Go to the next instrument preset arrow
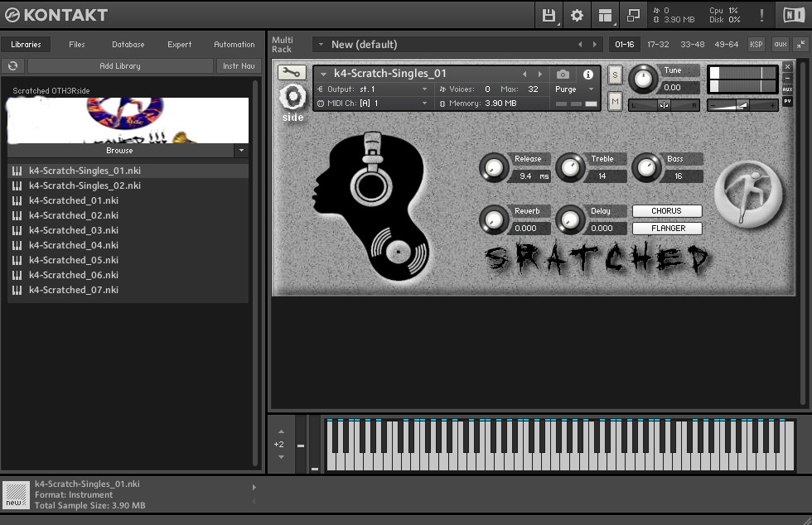Image resolution: width=812 pixels, height=525 pixels. (x=540, y=74)
